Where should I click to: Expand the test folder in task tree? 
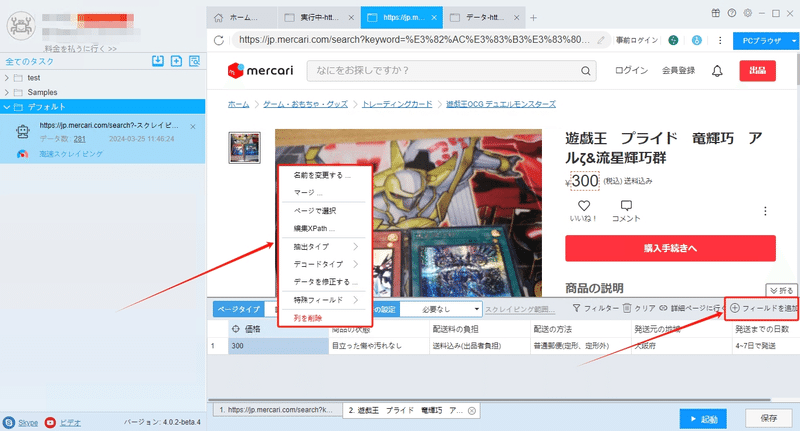tap(7, 78)
